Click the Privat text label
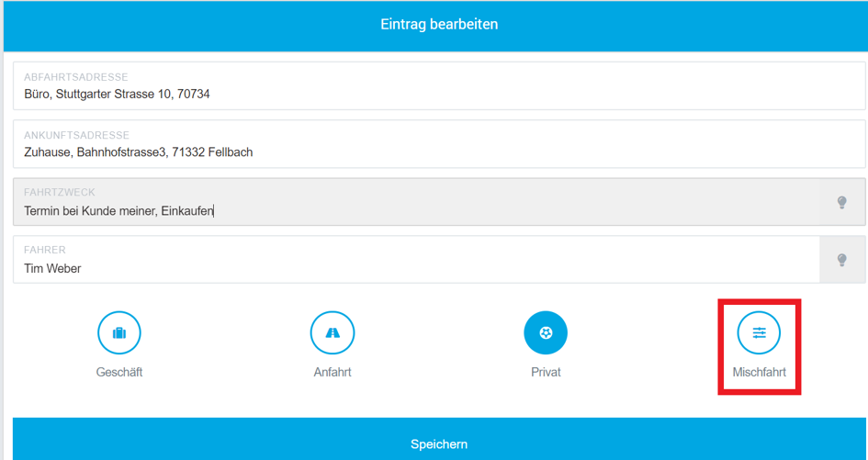The image size is (868, 460). point(546,372)
